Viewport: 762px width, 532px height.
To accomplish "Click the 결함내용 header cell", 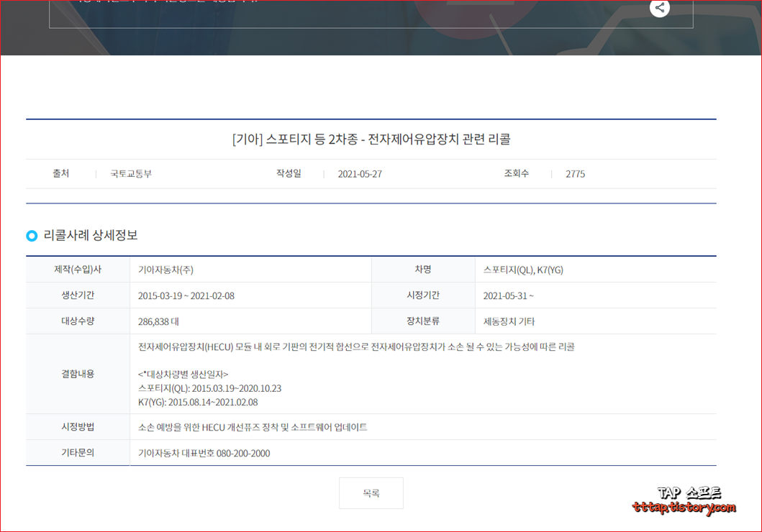I will [x=78, y=374].
